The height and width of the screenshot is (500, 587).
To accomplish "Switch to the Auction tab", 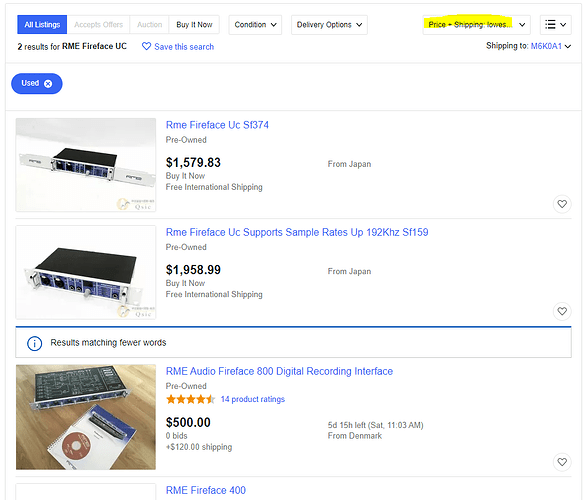I will 149,25.
